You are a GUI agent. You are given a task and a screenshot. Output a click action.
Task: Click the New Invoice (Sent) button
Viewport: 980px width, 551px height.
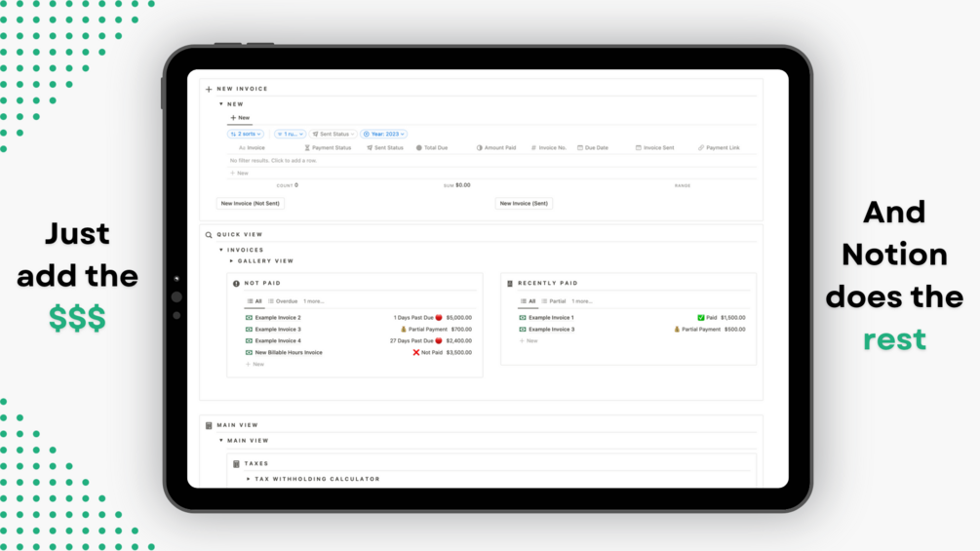pyautogui.click(x=524, y=204)
